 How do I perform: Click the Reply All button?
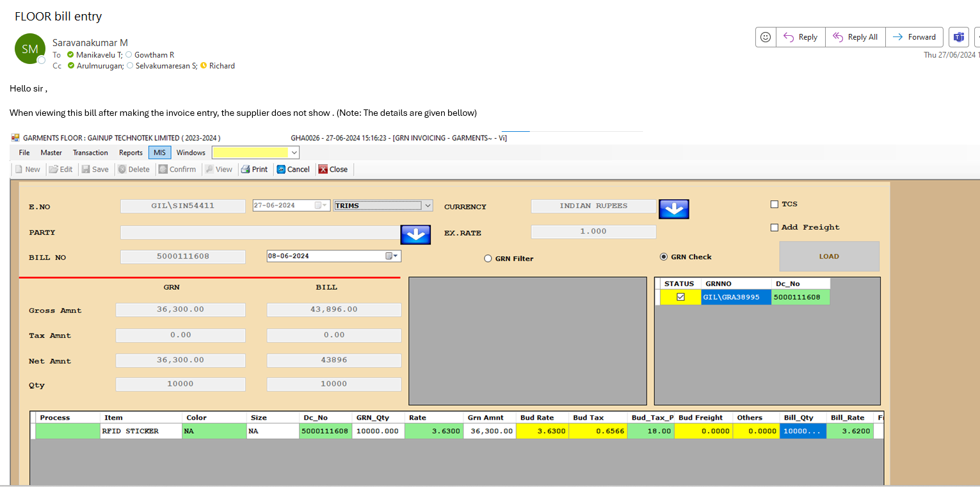[855, 37]
